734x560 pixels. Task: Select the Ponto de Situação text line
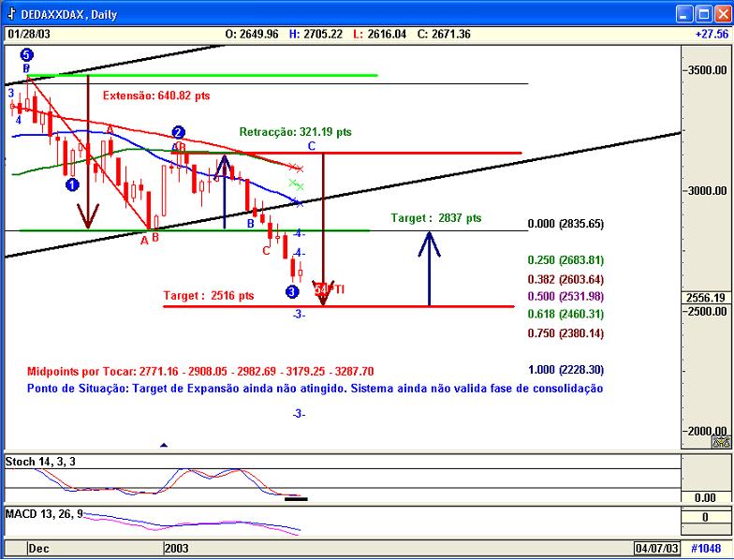pyautogui.click(x=315, y=389)
